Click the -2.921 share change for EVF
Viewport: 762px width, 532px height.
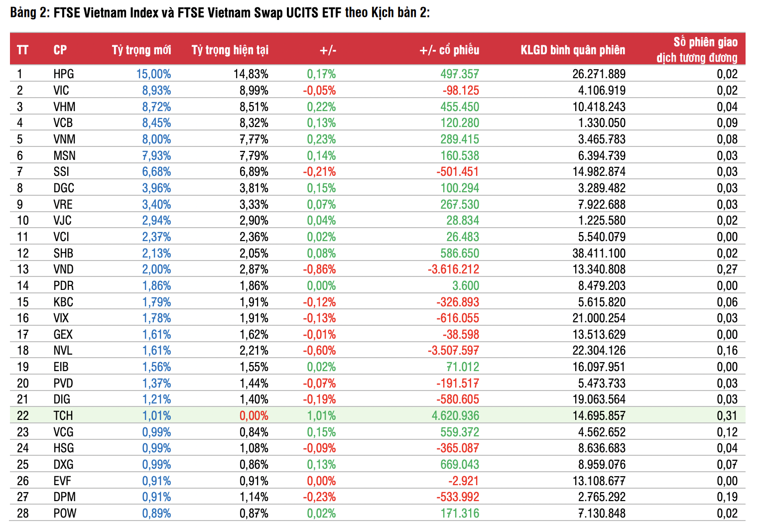click(x=464, y=481)
